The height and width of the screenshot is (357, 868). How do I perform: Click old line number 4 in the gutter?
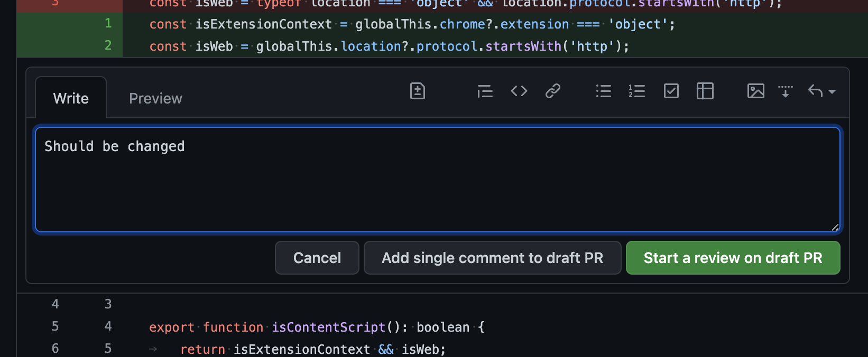56,304
